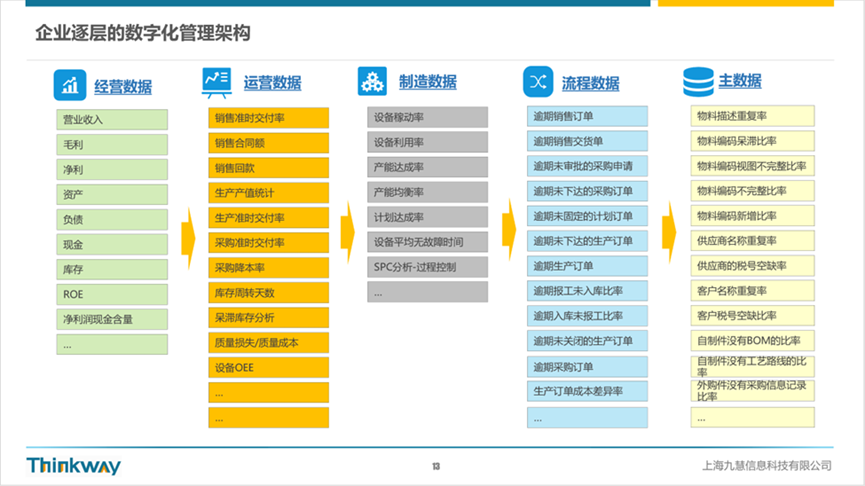The image size is (865, 486).
Task: Select the 销售回款 box
Action: [269, 168]
